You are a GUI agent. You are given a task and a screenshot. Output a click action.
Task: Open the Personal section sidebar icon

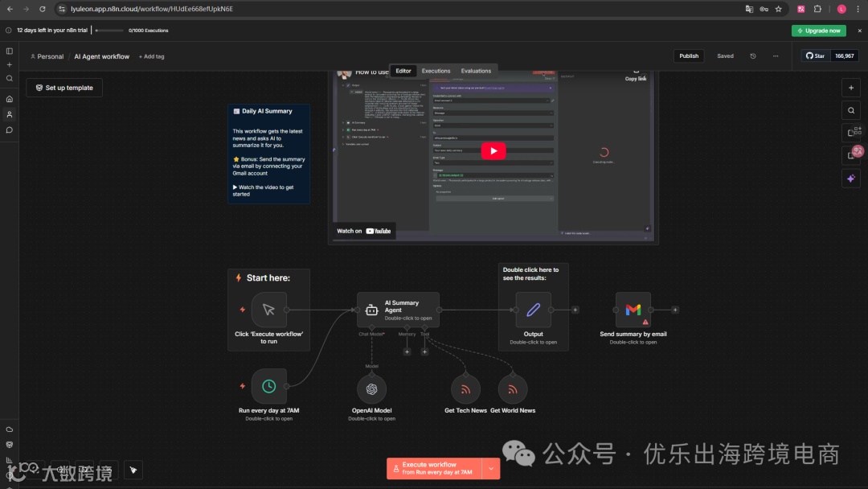tap(10, 115)
